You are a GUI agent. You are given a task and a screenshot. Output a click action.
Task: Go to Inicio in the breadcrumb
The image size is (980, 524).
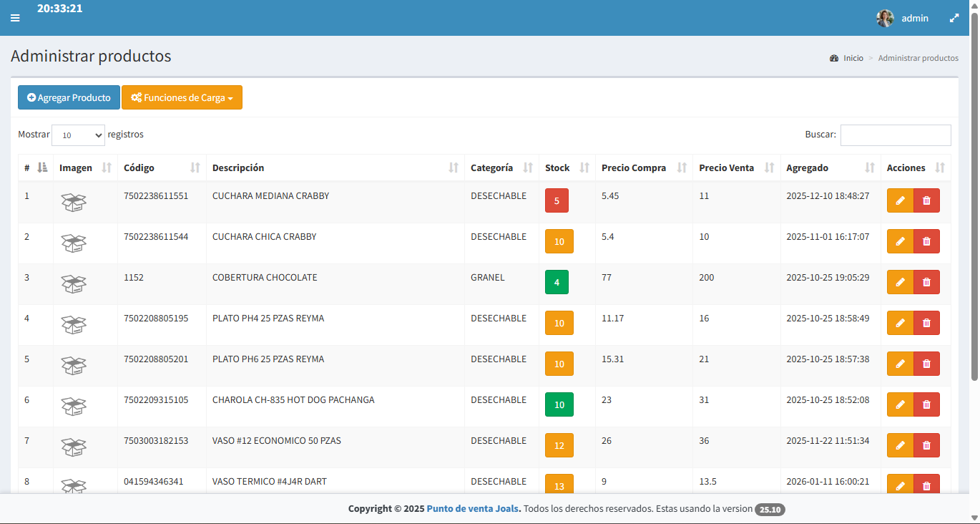click(853, 58)
